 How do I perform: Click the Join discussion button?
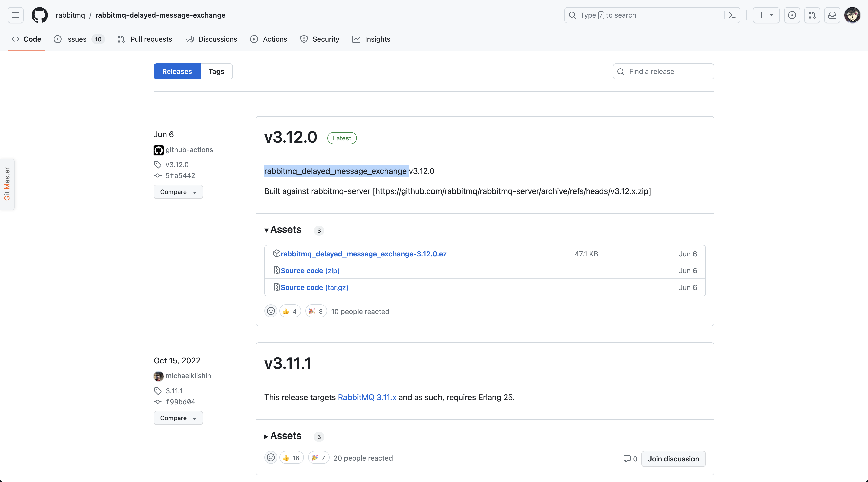[673, 459]
